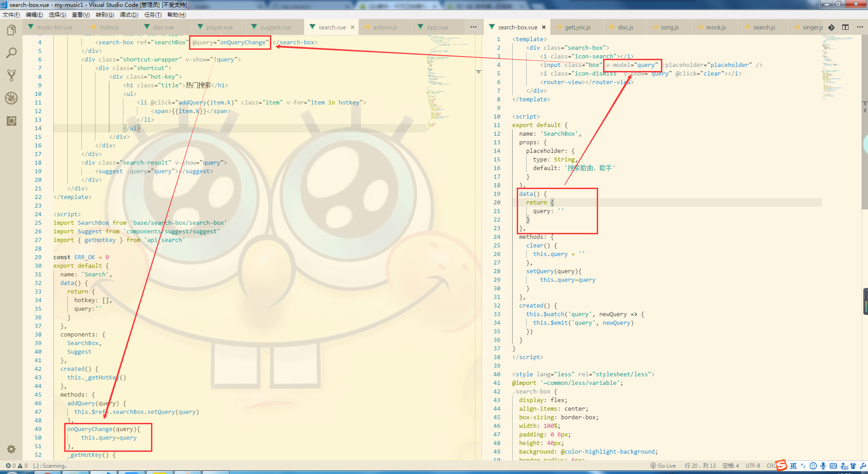The width and height of the screenshot is (868, 474).
Task: Switch to the mock.js tab
Action: coord(716,27)
